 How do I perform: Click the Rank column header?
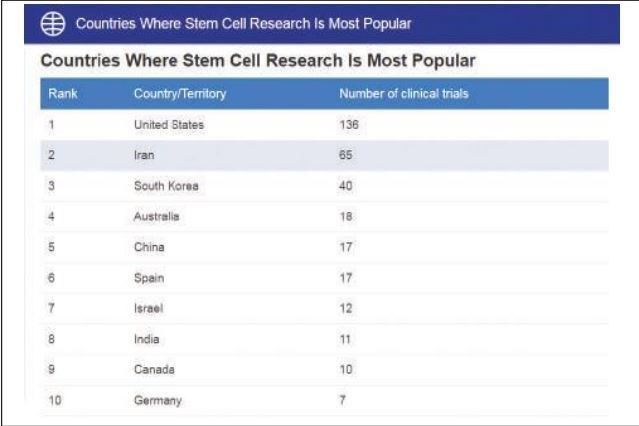[62, 94]
